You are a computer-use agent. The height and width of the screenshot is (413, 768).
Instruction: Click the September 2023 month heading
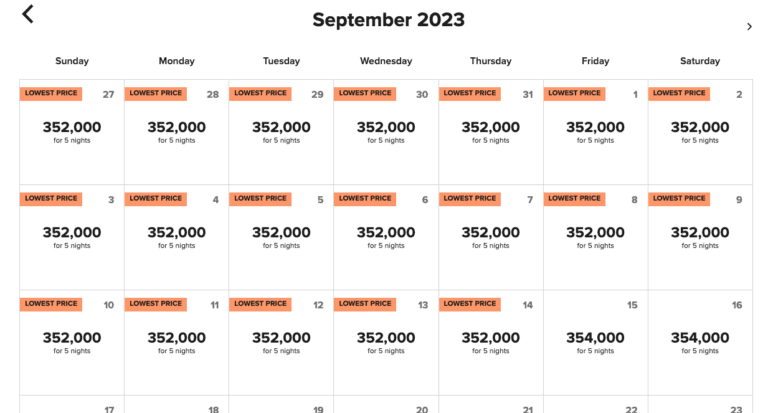388,20
